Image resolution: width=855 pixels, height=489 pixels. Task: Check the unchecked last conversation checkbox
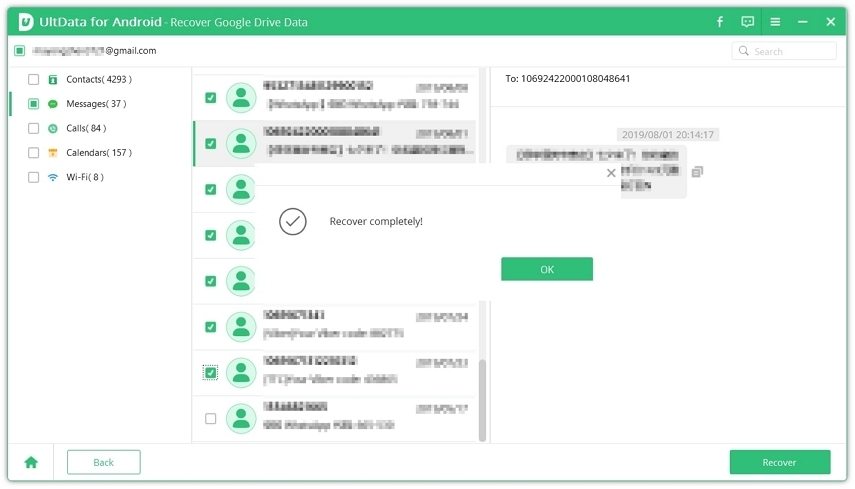(210, 419)
